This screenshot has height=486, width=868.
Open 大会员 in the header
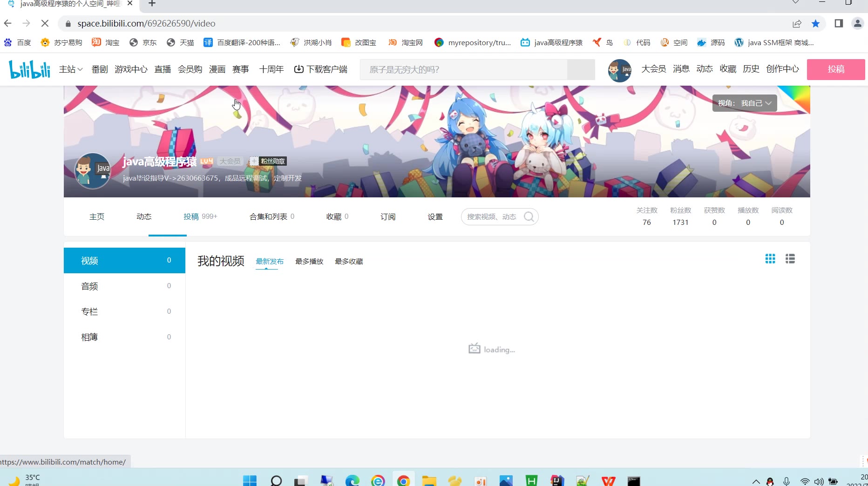[654, 69]
